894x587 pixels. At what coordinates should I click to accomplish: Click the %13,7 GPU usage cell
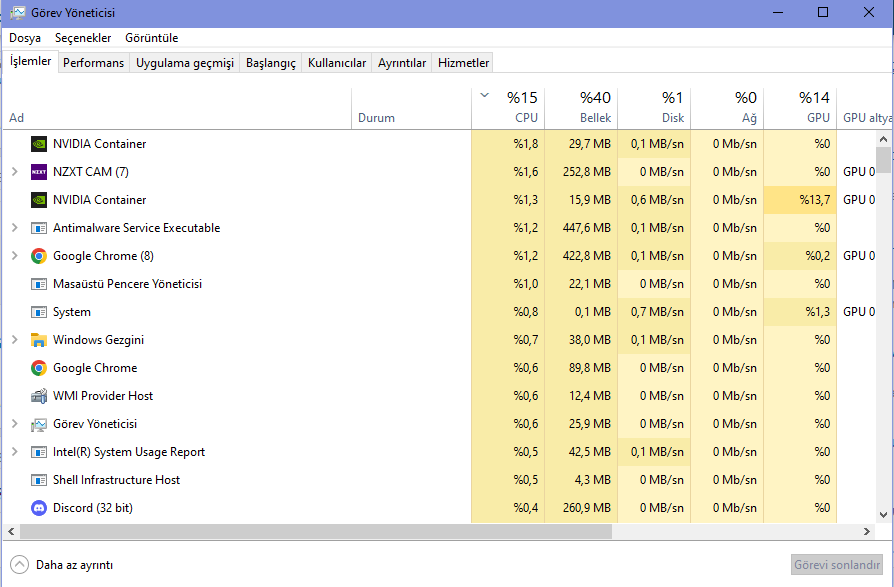pos(800,199)
